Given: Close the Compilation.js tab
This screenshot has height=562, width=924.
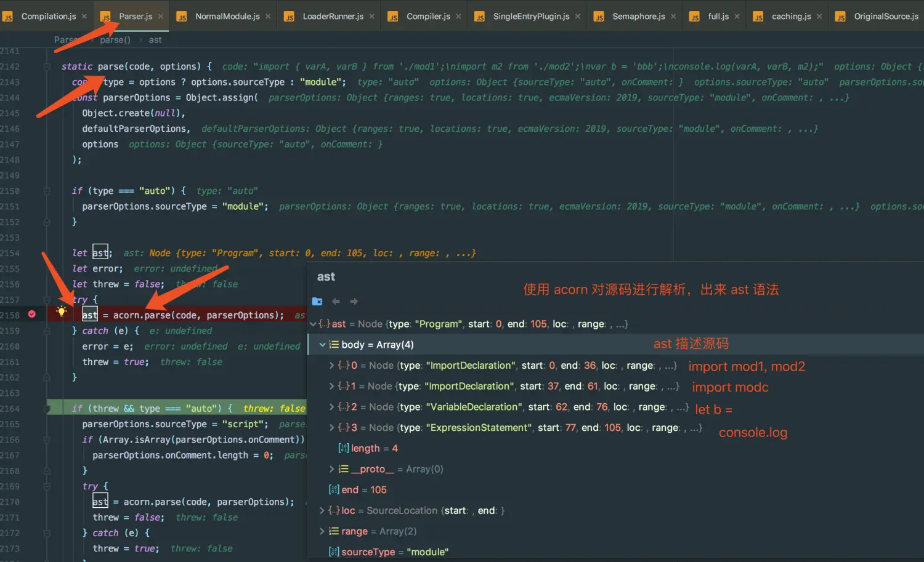Looking at the screenshot, I should pos(84,17).
